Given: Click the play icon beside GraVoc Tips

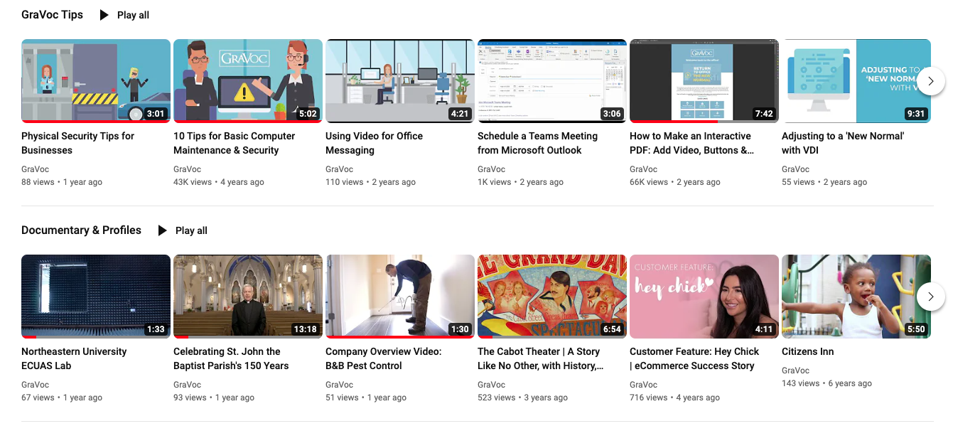Looking at the screenshot, I should [x=104, y=15].
